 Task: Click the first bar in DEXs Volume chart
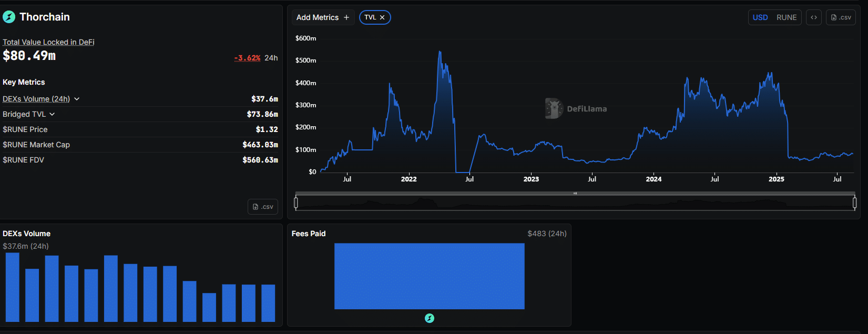(x=13, y=287)
